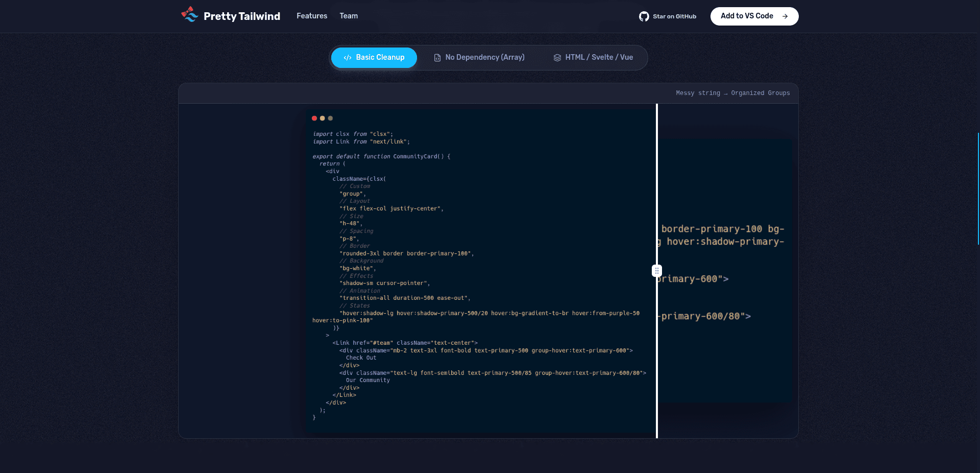Click the Add to VS Code button
Screen dimensions: 980x473
754,16
